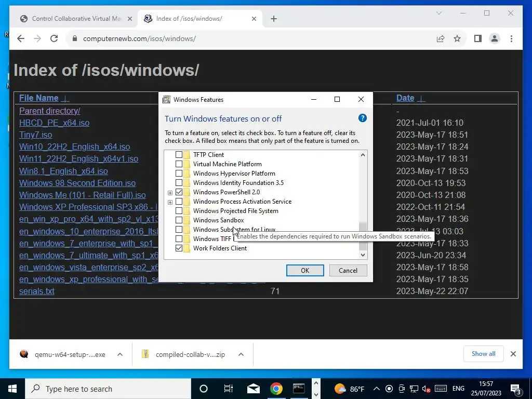Image resolution: width=532 pixels, height=399 pixels.
Task: Click Win11_22H2_English_x64v1.iso link
Action: [x=79, y=159]
